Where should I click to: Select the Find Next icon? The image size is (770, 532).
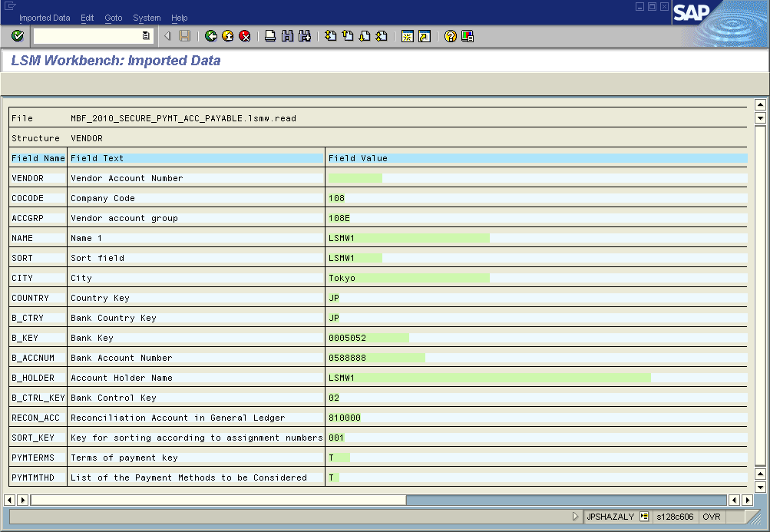point(305,35)
